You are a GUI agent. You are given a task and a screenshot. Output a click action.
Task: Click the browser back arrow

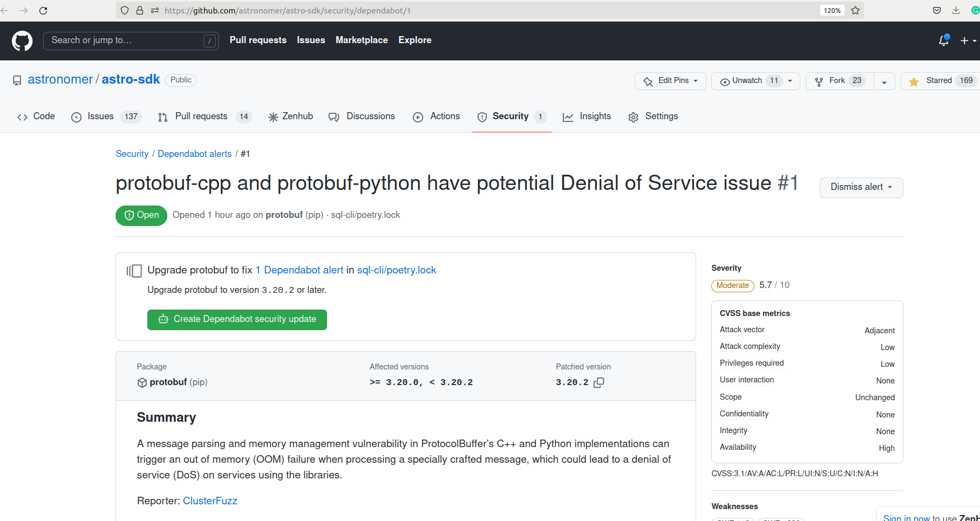coord(5,10)
